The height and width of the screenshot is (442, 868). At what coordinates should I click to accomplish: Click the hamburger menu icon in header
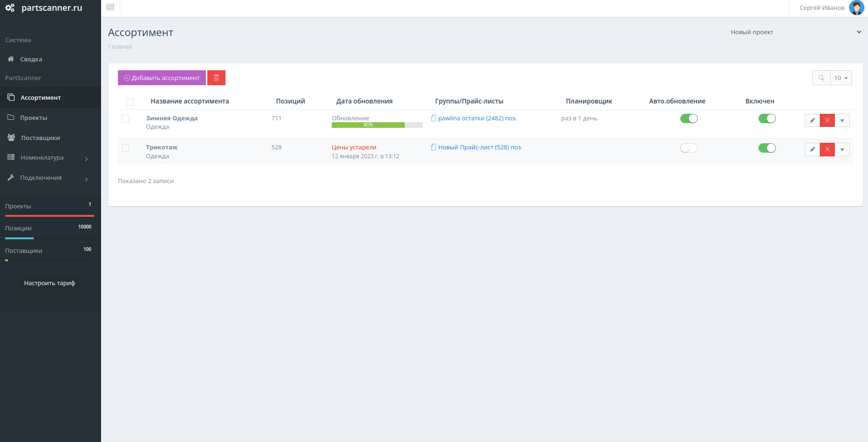click(x=110, y=7)
